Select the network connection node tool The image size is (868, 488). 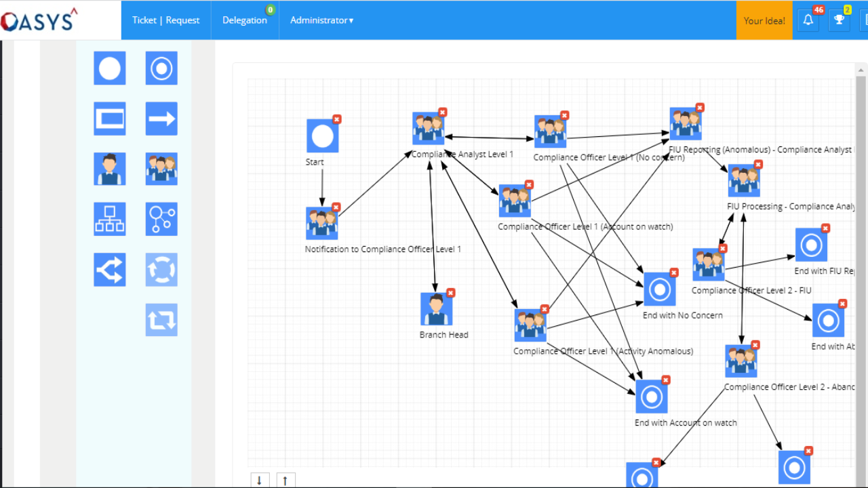coord(161,219)
